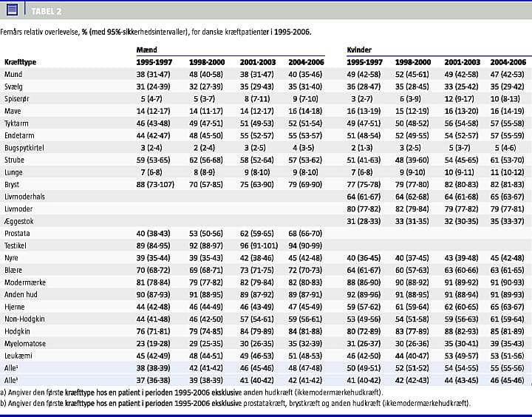The image size is (532, 417).
Task: Click the "Kræfttype" column header
Action: point(21,63)
